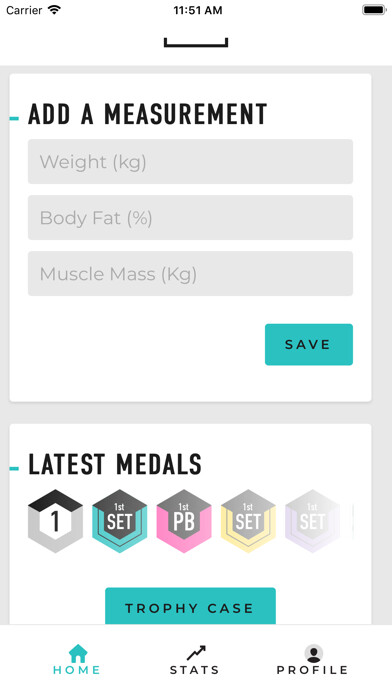This screenshot has height=696, width=392.
Task: Open Stats via the trending arrow icon
Action: tap(196, 653)
